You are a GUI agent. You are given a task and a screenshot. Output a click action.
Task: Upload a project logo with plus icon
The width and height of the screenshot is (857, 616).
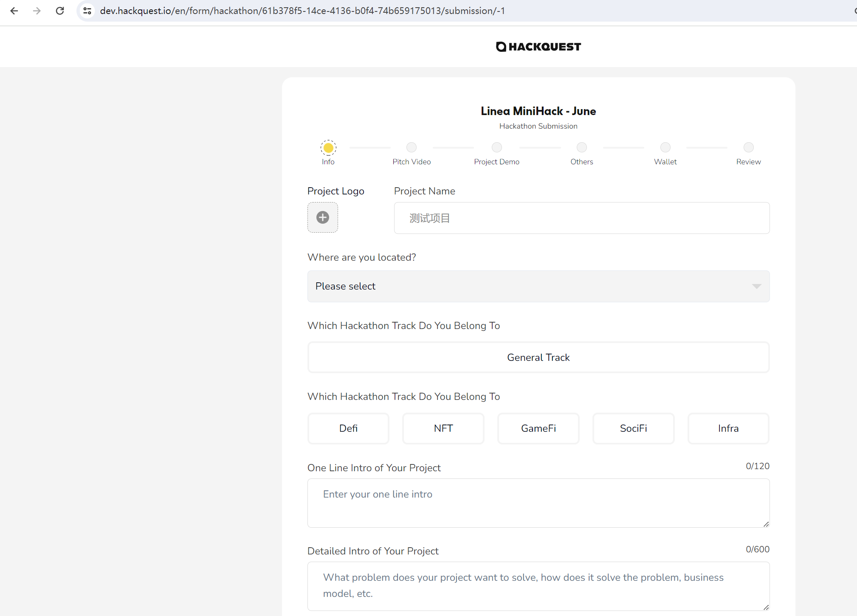point(323,217)
